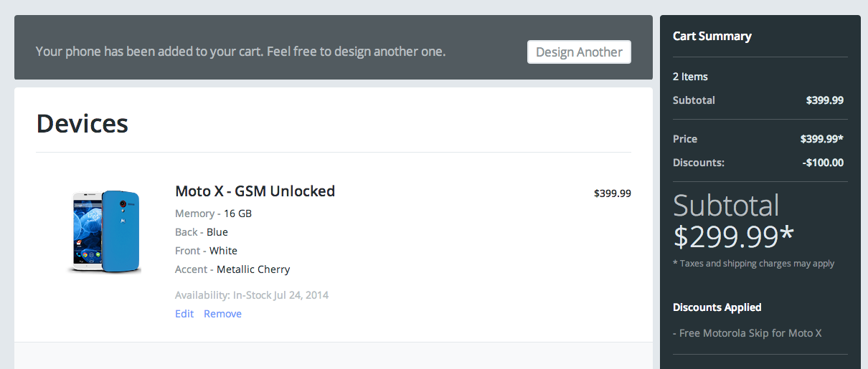Click the Free Motorola Skip discount entry
This screenshot has height=369, width=868.
[747, 333]
